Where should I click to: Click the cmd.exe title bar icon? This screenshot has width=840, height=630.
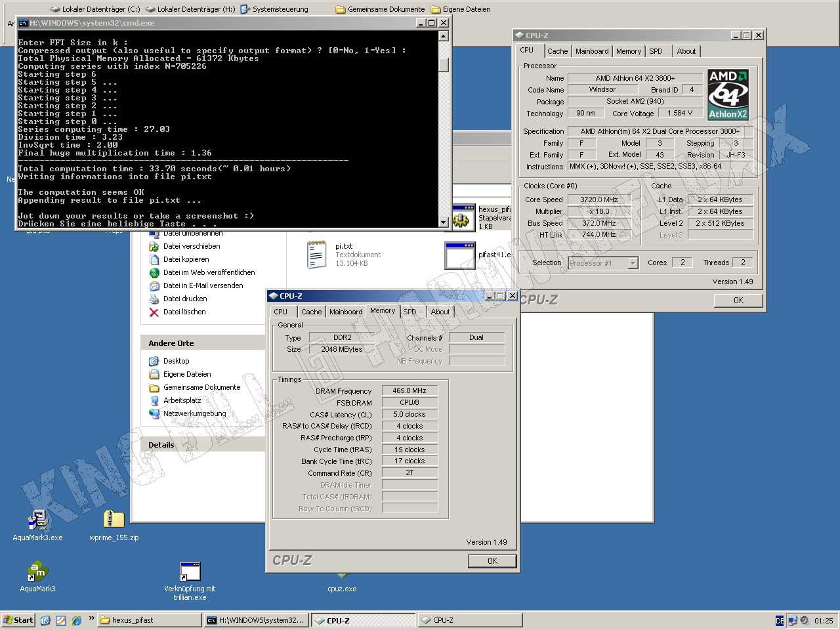(23, 23)
